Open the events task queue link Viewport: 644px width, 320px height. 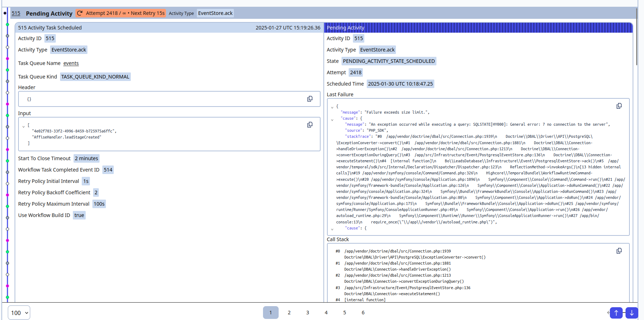pyautogui.click(x=71, y=63)
